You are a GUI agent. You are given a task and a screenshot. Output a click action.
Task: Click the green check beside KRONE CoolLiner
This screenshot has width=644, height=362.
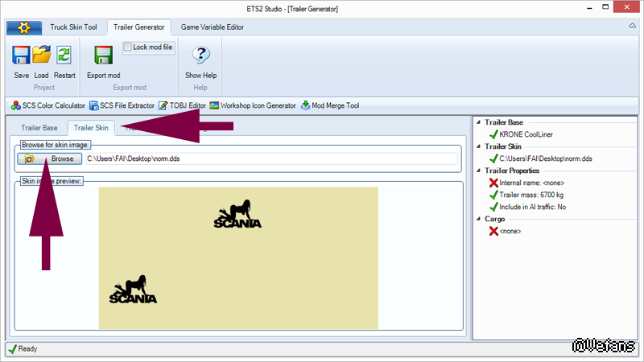click(493, 134)
